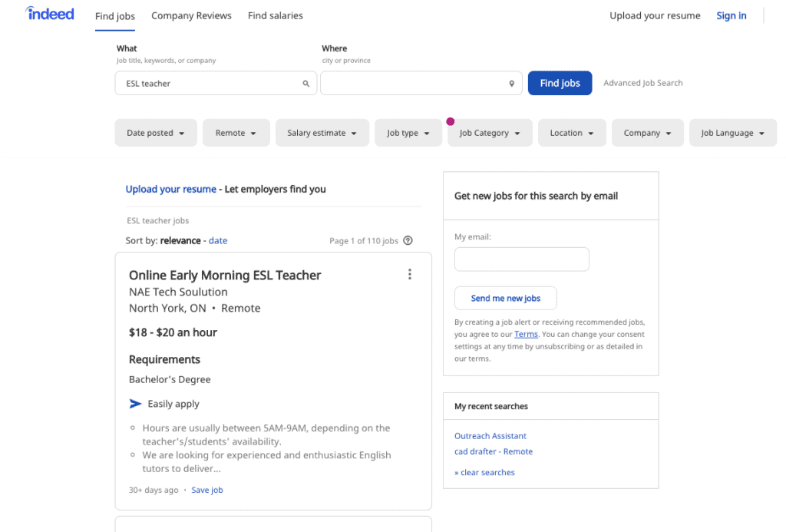Click the Send me new jobs button

coord(506,299)
